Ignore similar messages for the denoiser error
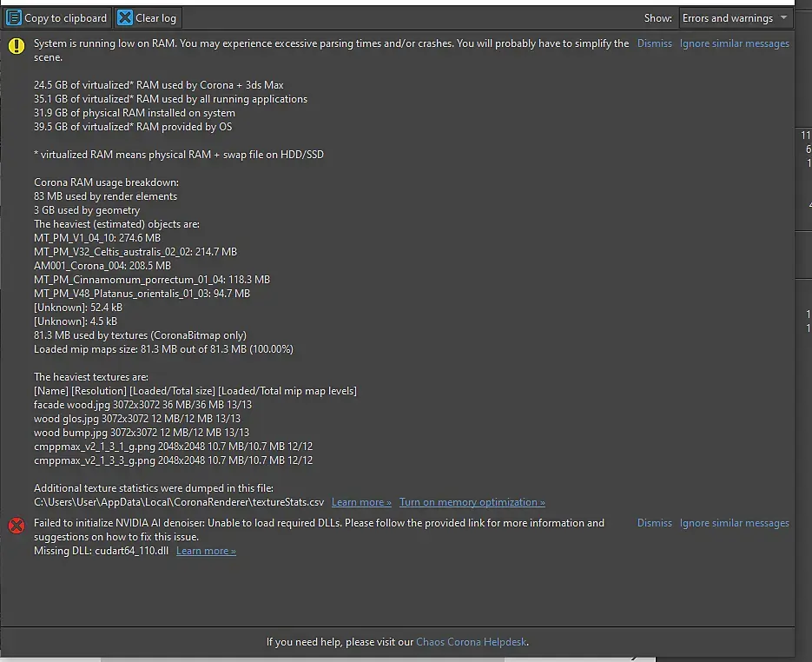 (734, 523)
